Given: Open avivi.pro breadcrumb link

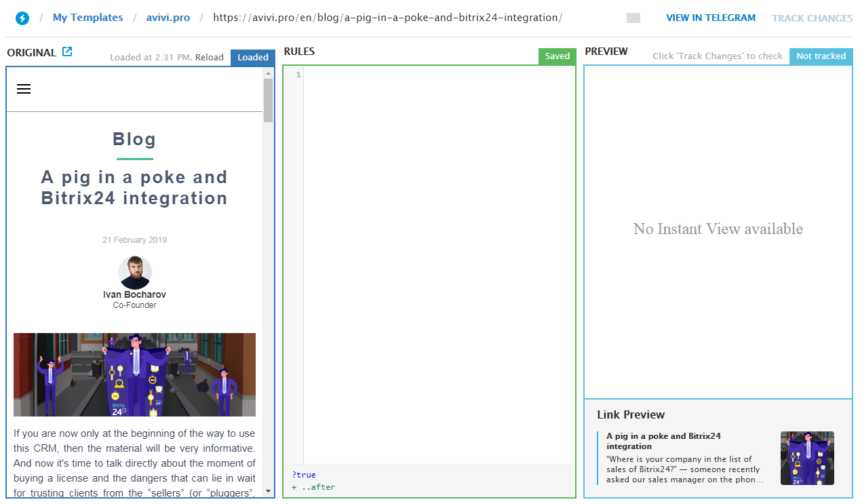Looking at the screenshot, I should (168, 18).
